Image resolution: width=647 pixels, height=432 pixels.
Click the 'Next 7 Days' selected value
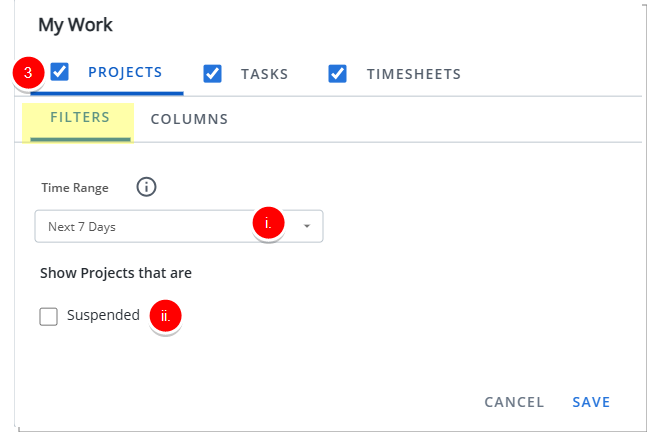point(82,227)
